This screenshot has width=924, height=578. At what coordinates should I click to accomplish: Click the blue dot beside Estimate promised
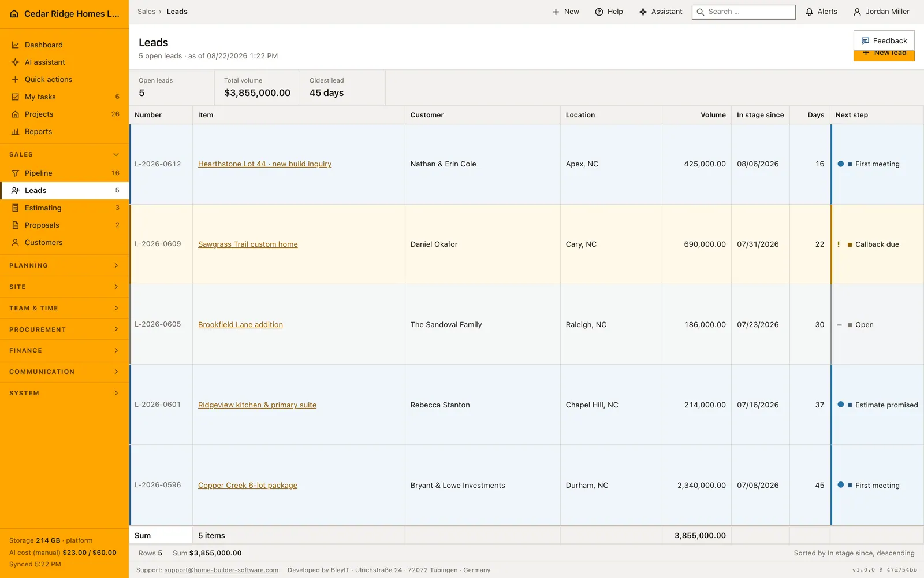click(x=841, y=405)
